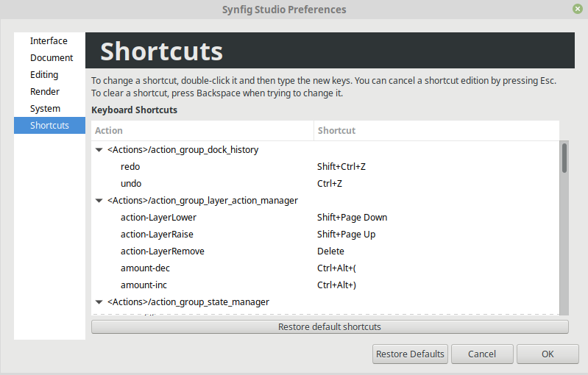Select the Shift+Page Down shortcut cell
Image resolution: width=588 pixels, height=375 pixels.
tap(352, 218)
